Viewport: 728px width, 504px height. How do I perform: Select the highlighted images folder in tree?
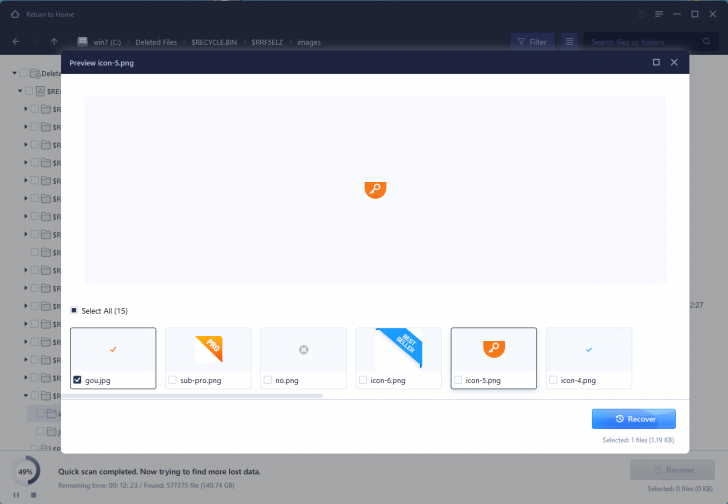tap(44, 413)
